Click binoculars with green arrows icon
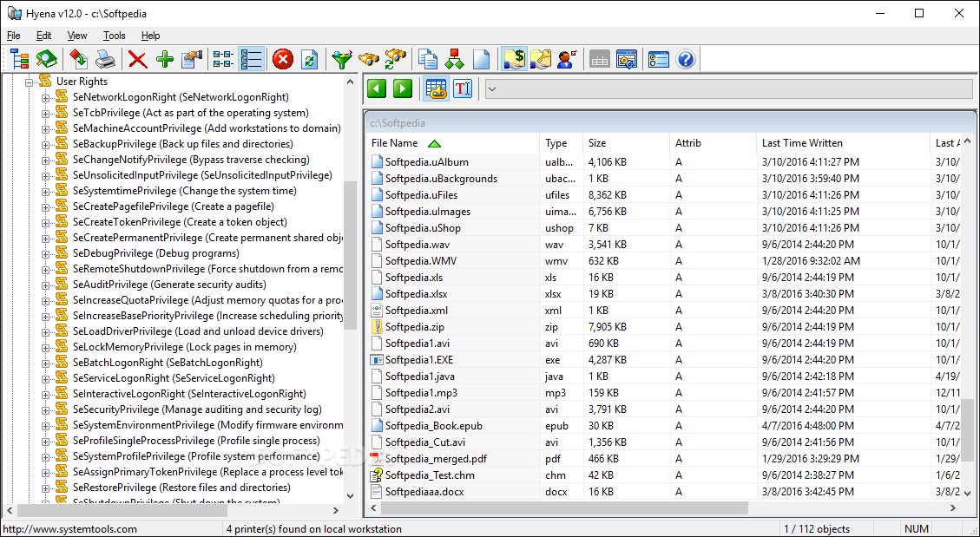Viewport: 980px width, 537px height. tap(396, 59)
